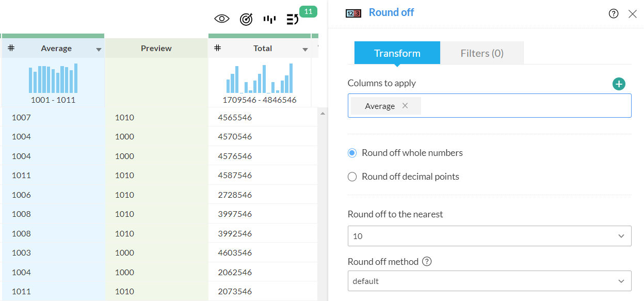The width and height of the screenshot is (644, 301).
Task: Open the Total column header dropdown arrow
Action: point(305,50)
